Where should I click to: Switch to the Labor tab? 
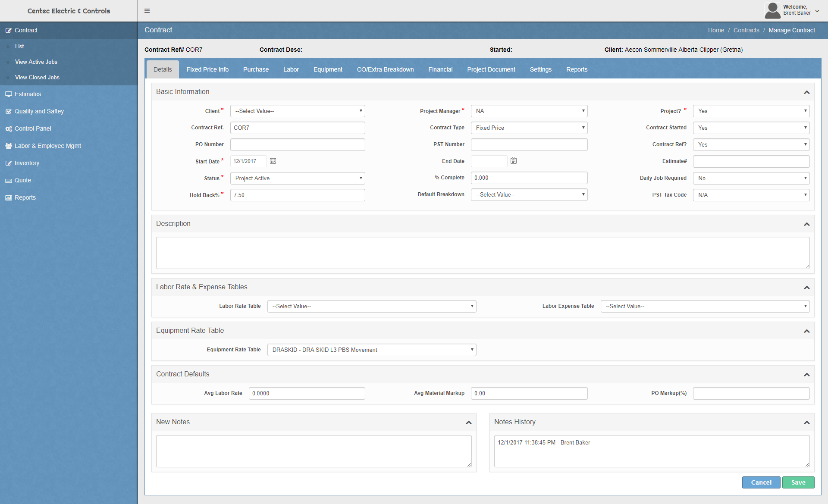pos(291,69)
